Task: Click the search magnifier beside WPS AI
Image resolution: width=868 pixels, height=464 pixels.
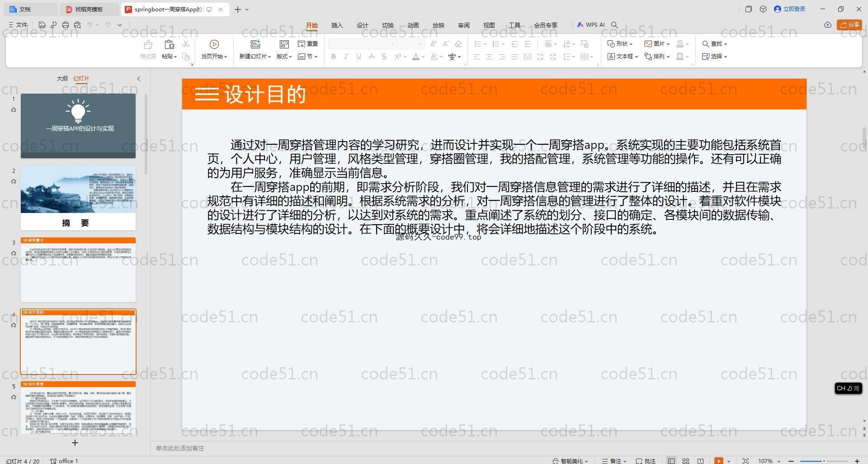Action: [614, 25]
